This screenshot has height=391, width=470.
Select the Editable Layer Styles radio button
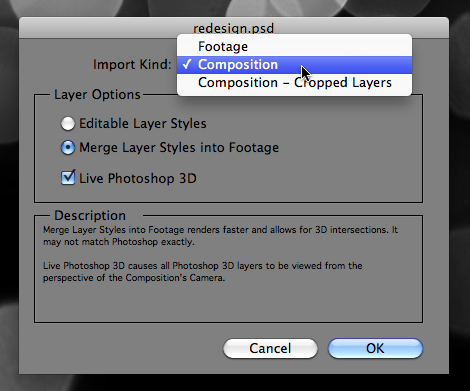click(x=68, y=124)
